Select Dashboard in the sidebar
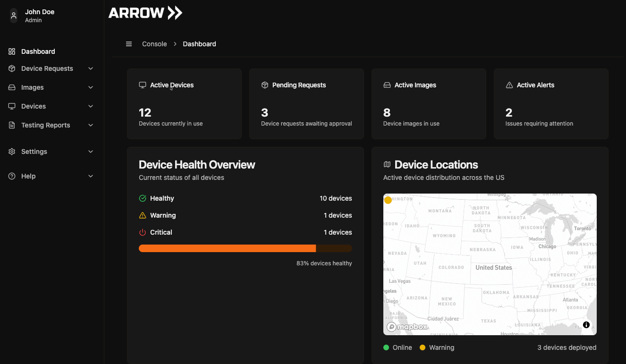Viewport: 626px width, 364px height. 38,51
